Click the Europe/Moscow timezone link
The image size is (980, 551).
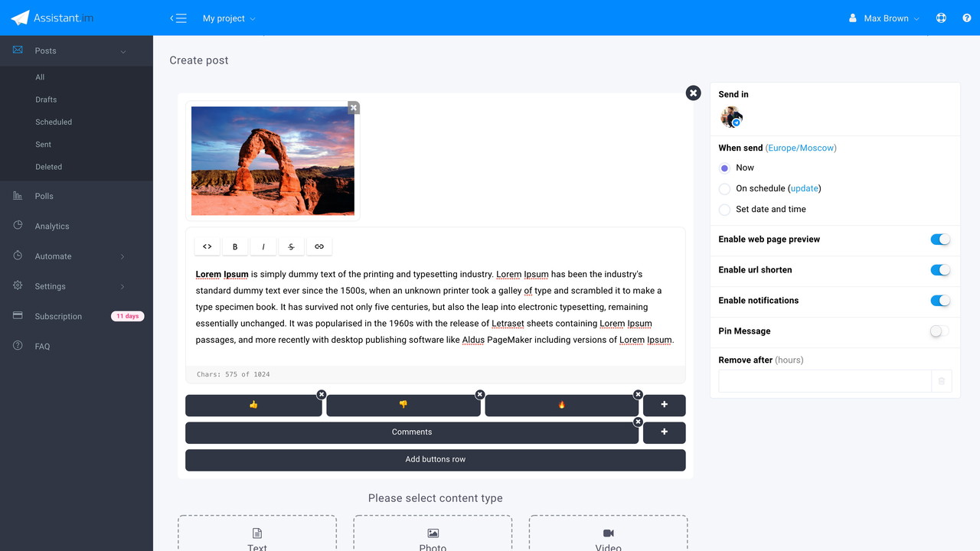point(801,148)
